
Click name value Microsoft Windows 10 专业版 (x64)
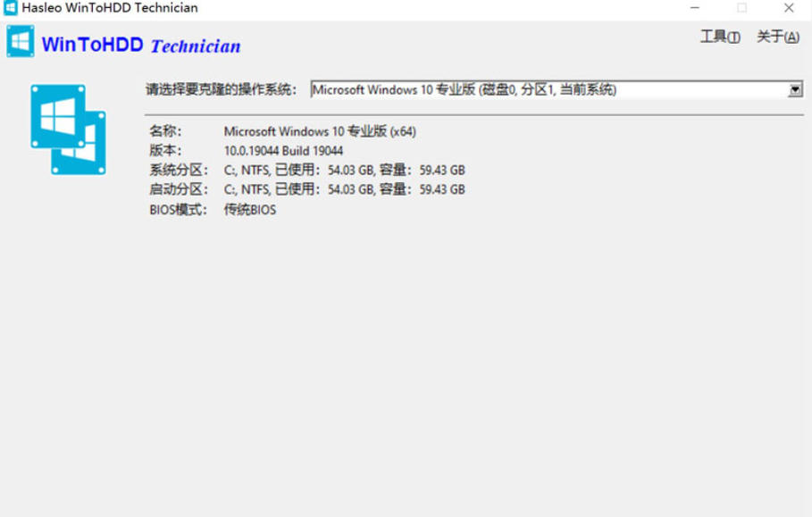click(x=320, y=131)
